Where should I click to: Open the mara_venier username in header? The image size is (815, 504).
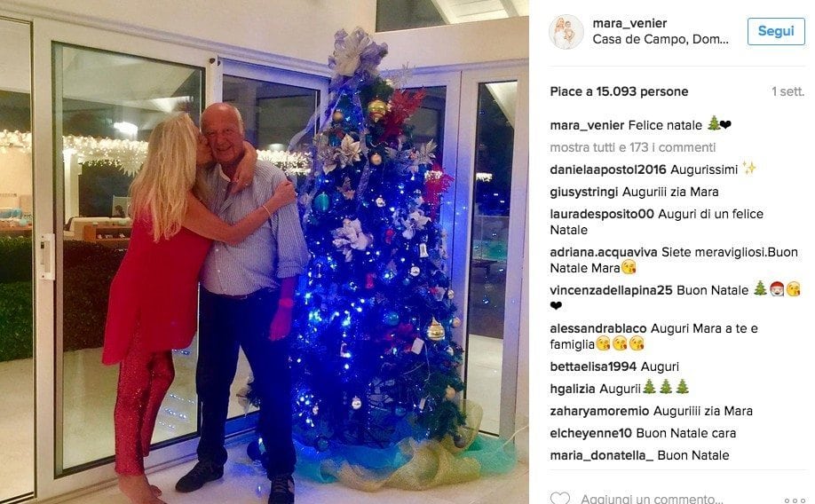pyautogui.click(x=629, y=23)
